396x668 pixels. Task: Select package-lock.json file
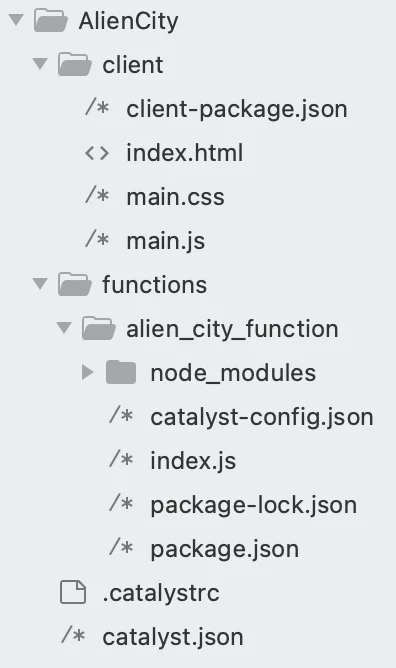[254, 505]
